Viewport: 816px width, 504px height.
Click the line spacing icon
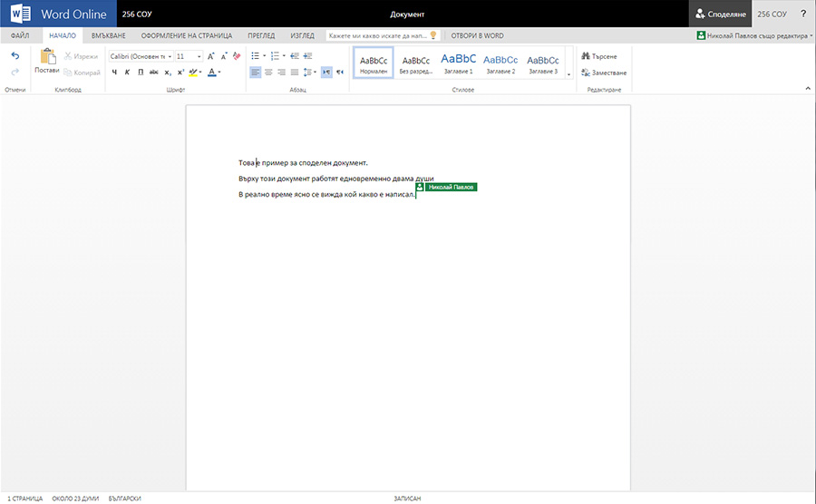307,73
